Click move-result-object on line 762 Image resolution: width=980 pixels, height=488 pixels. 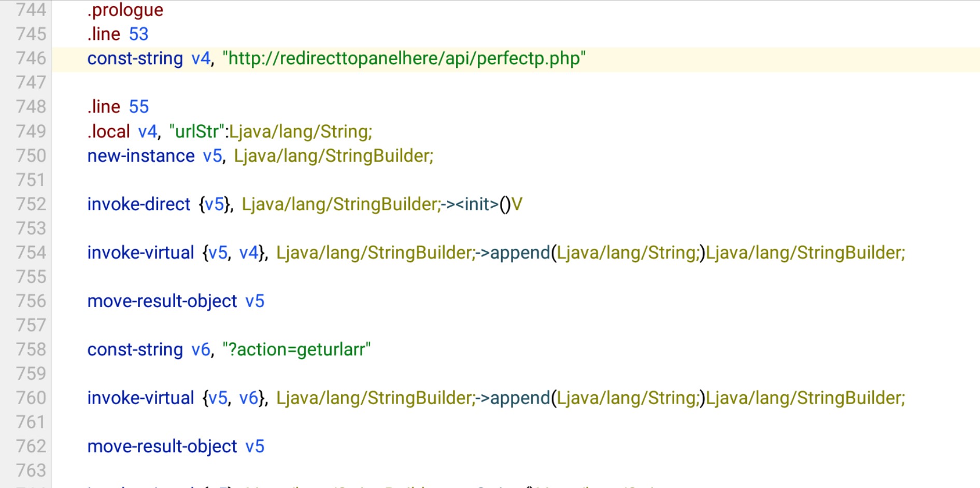(x=162, y=447)
